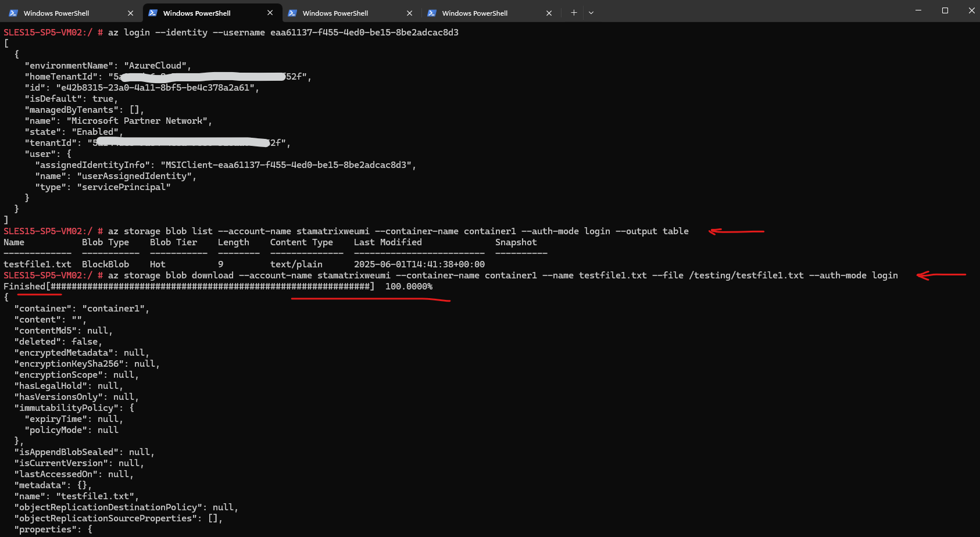The height and width of the screenshot is (537, 980).
Task: Click PowerShell icon on first tab
Action: pyautogui.click(x=13, y=13)
